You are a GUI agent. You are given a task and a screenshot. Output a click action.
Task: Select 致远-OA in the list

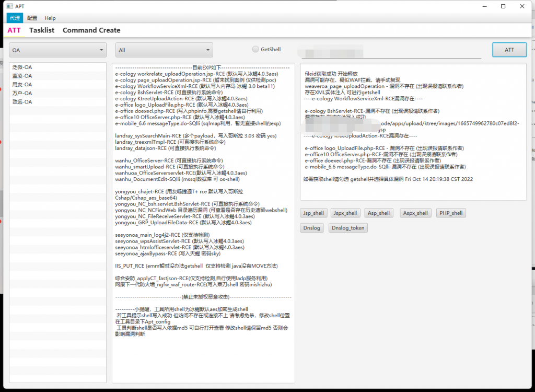coord(57,102)
